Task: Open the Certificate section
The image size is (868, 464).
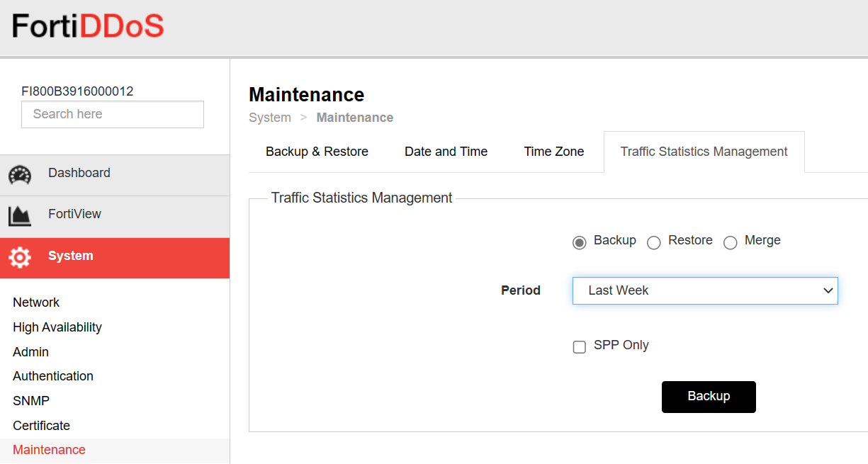Action: coord(41,425)
